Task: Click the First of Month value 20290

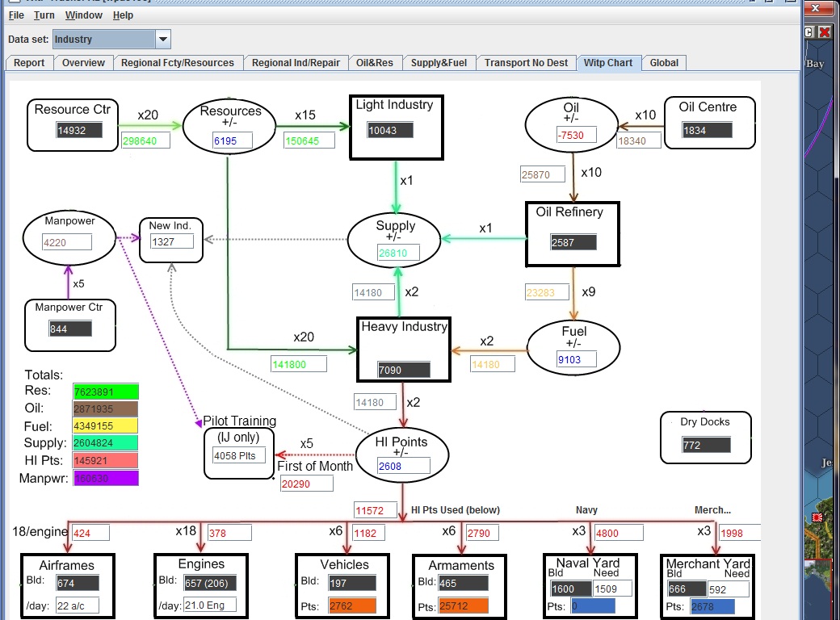Action: [306, 484]
